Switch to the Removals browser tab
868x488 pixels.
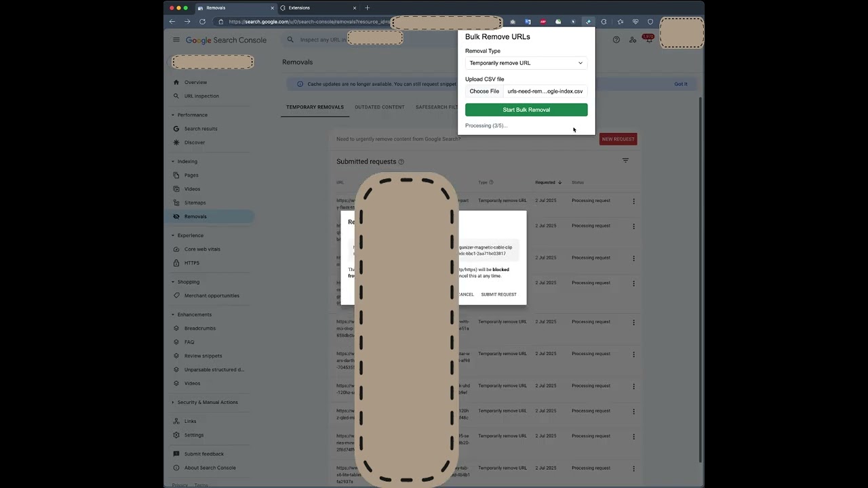(x=235, y=8)
